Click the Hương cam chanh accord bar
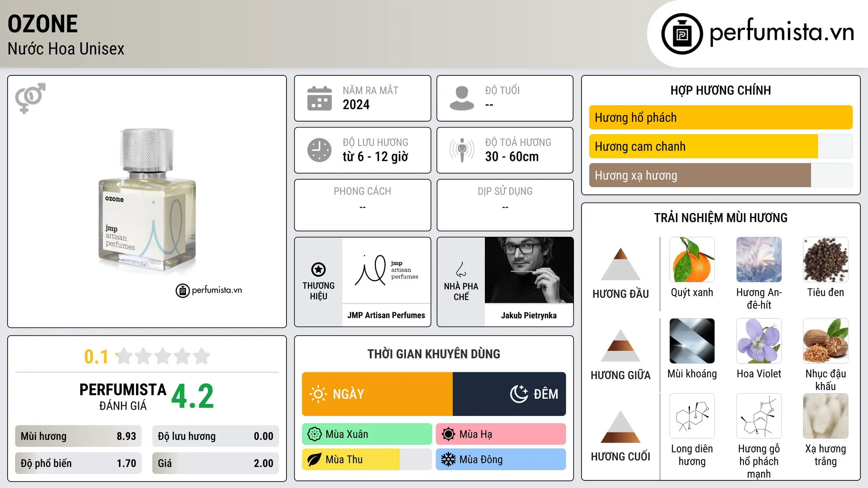The height and width of the screenshot is (488, 868). tap(721, 146)
